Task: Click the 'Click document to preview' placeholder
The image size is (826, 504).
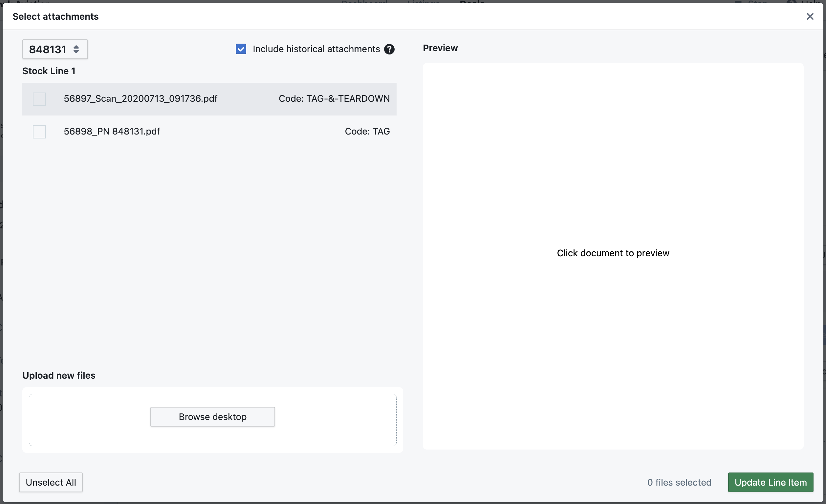Action: click(x=613, y=253)
